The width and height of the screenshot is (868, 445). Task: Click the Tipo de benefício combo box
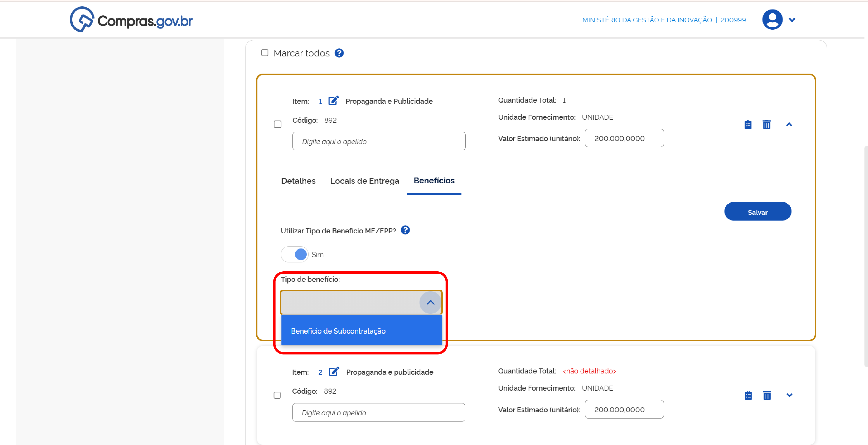(x=361, y=302)
